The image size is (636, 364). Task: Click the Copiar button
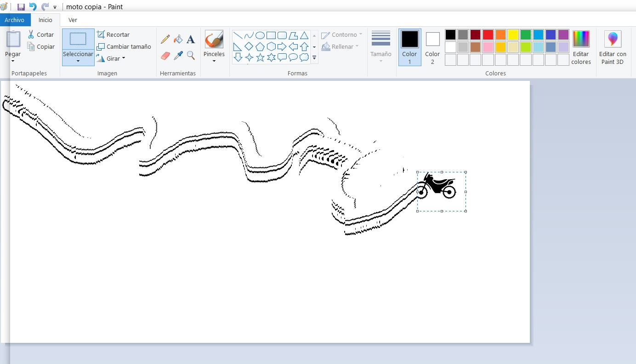click(40, 46)
